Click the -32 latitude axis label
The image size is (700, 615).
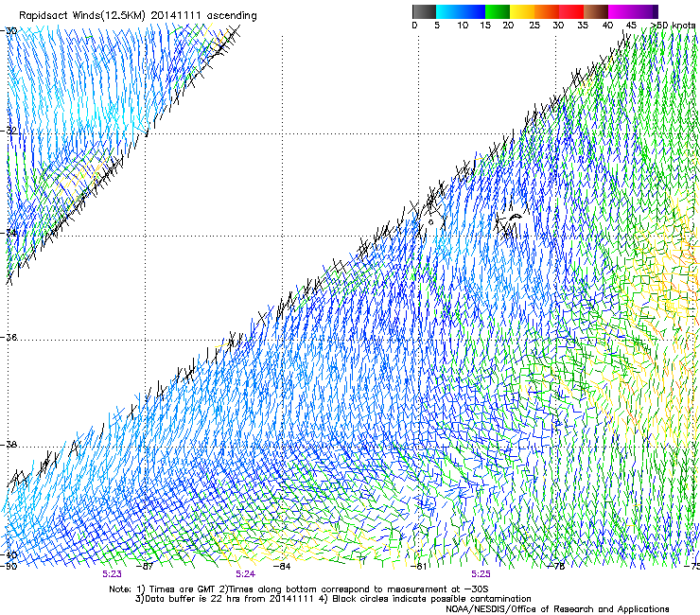(9, 131)
